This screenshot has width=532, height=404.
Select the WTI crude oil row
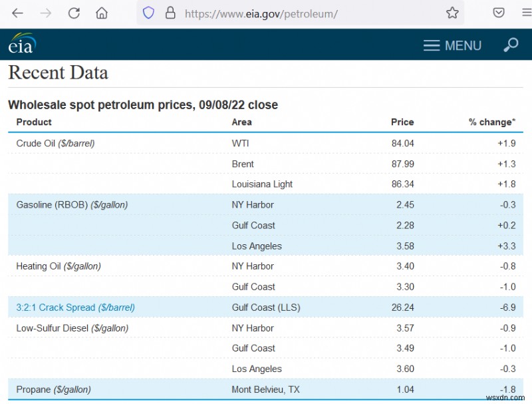(x=266, y=143)
